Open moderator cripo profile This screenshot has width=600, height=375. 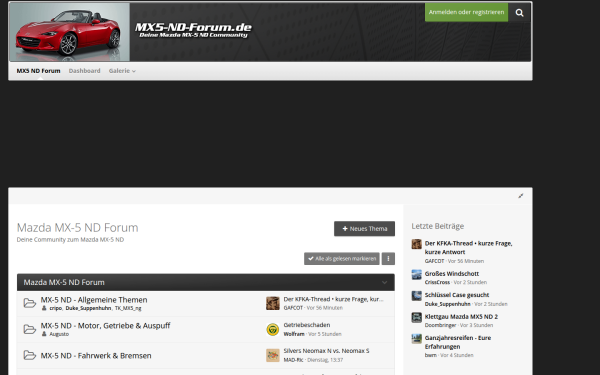[x=55, y=308]
